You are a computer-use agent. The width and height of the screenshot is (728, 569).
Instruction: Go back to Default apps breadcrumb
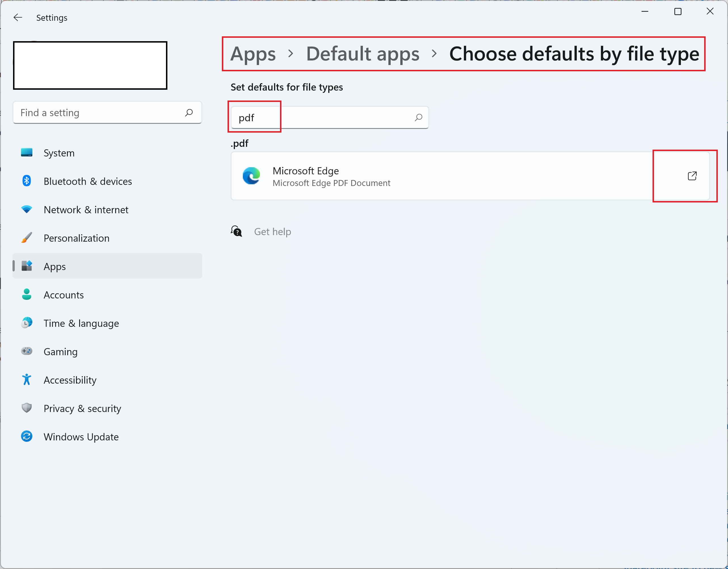[362, 54]
